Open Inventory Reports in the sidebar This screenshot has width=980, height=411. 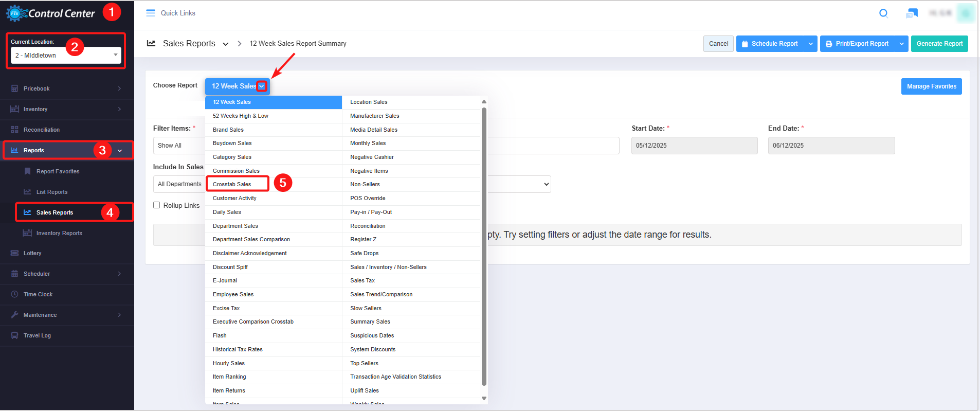tap(59, 233)
